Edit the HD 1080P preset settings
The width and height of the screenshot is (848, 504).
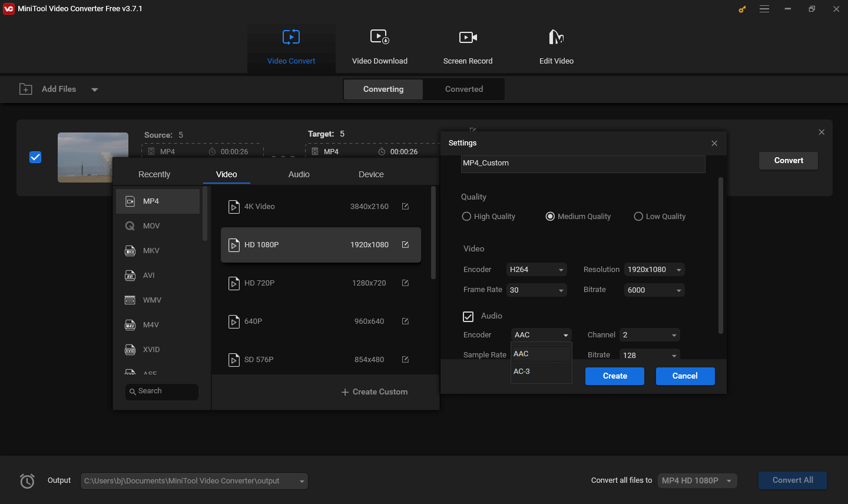405,245
